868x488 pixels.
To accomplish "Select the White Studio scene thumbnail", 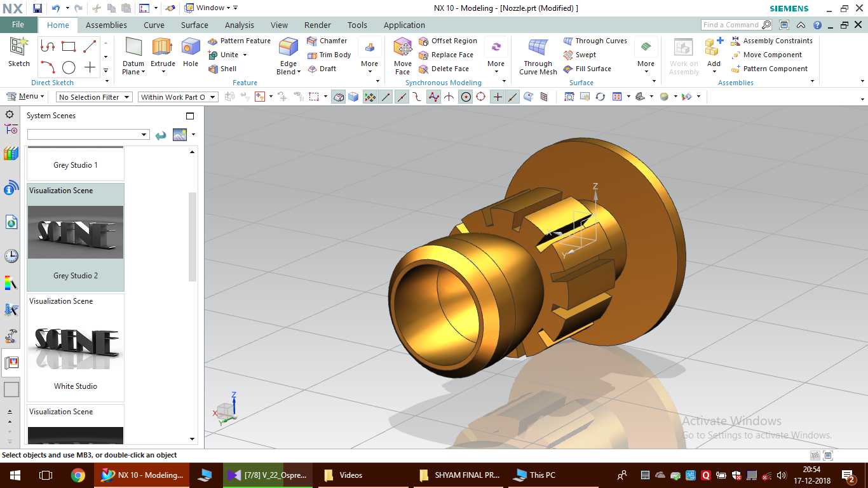I will pyautogui.click(x=76, y=348).
